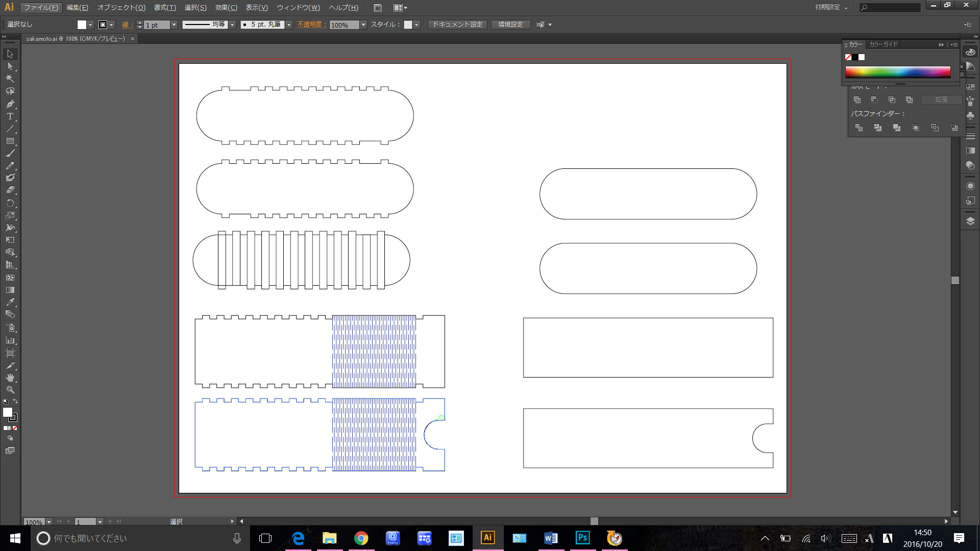Open the ファイル menu
Image resolution: width=980 pixels, height=551 pixels.
click(x=38, y=8)
